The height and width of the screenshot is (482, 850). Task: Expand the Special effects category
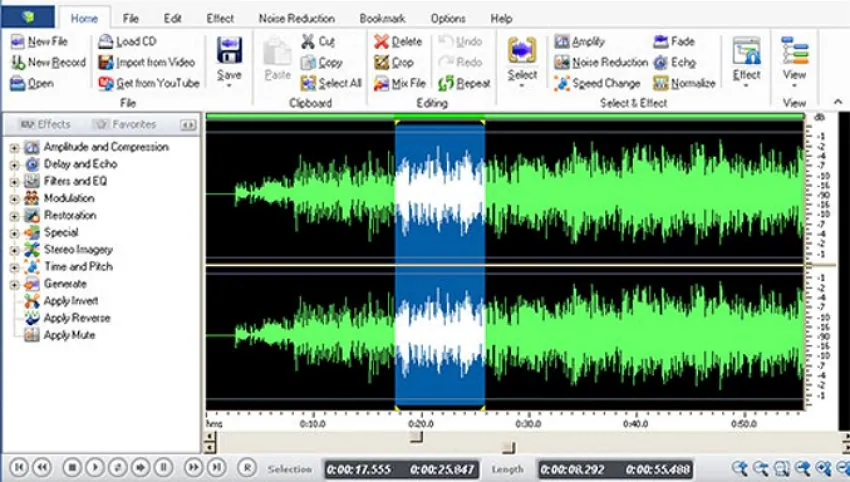(14, 233)
